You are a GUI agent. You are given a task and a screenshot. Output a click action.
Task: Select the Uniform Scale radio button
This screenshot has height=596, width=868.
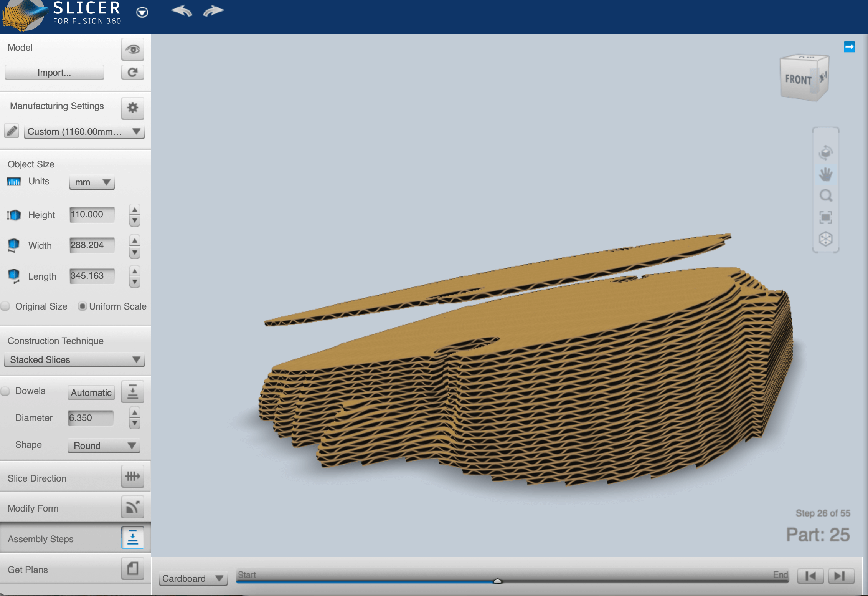pos(82,306)
